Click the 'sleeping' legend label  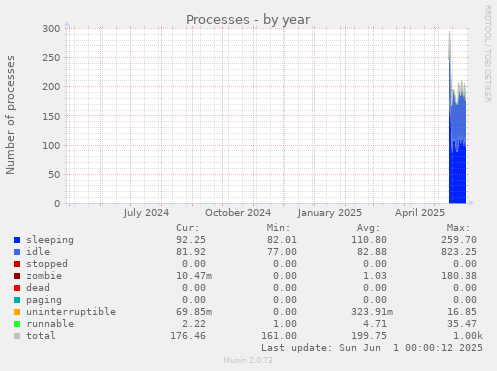[50, 240]
